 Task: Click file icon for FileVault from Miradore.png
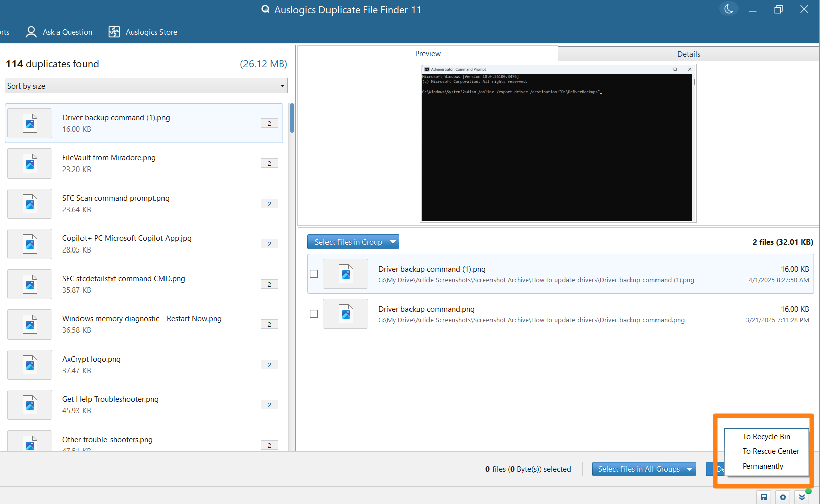click(x=30, y=163)
